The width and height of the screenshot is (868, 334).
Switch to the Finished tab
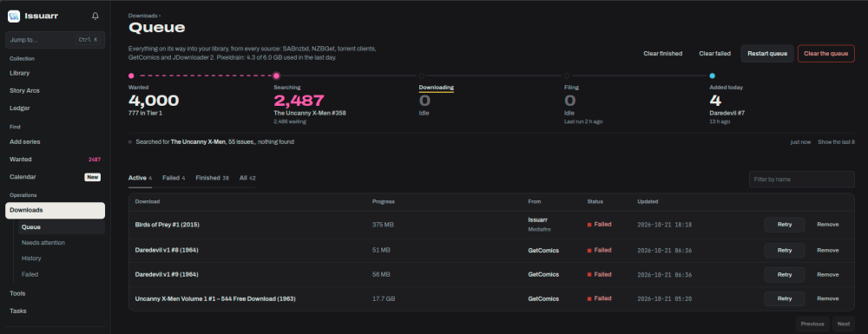[x=212, y=178]
